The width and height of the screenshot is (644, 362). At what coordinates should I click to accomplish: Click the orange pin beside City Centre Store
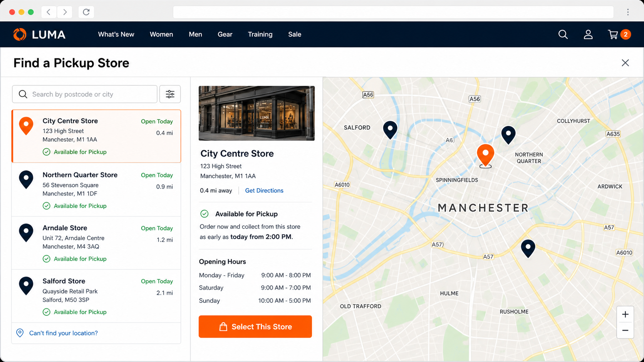click(26, 126)
